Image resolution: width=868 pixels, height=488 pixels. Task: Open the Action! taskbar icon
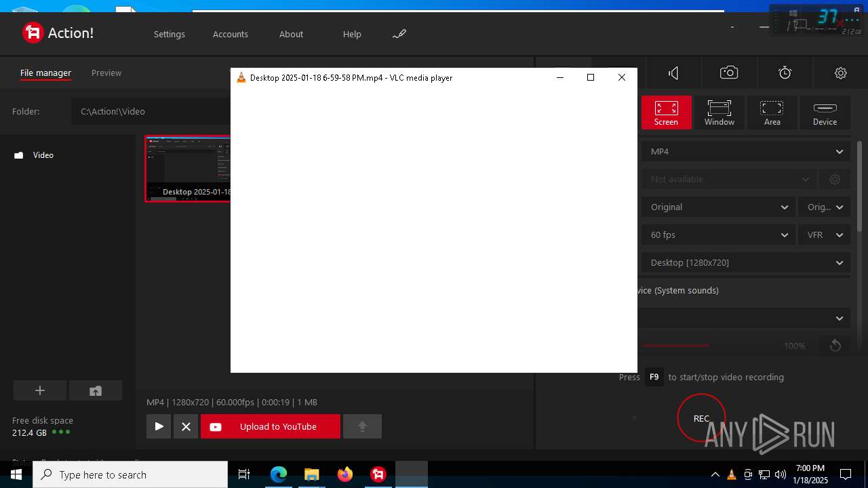tap(378, 474)
